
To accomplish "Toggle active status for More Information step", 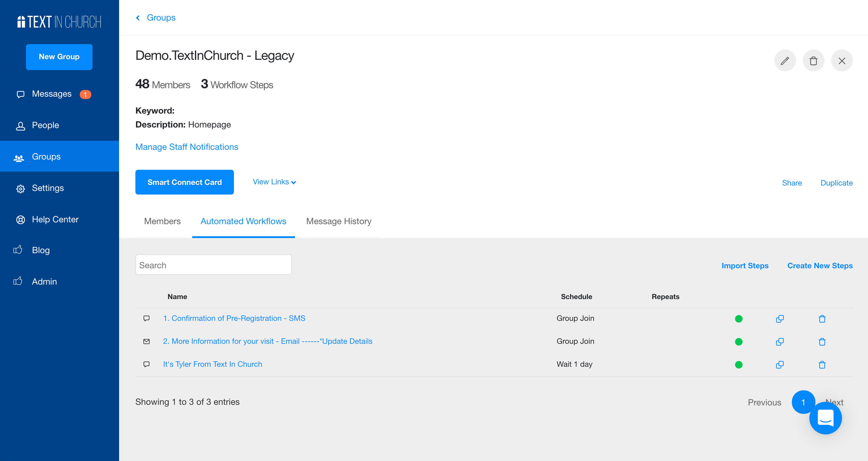I will click(739, 342).
